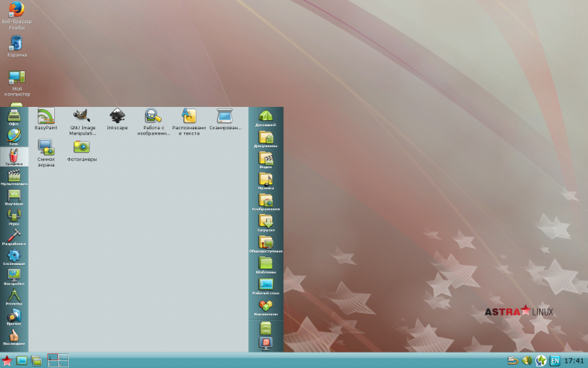
Task: Open the Мультимедиа category with clapperboard icon
Action: point(14,177)
